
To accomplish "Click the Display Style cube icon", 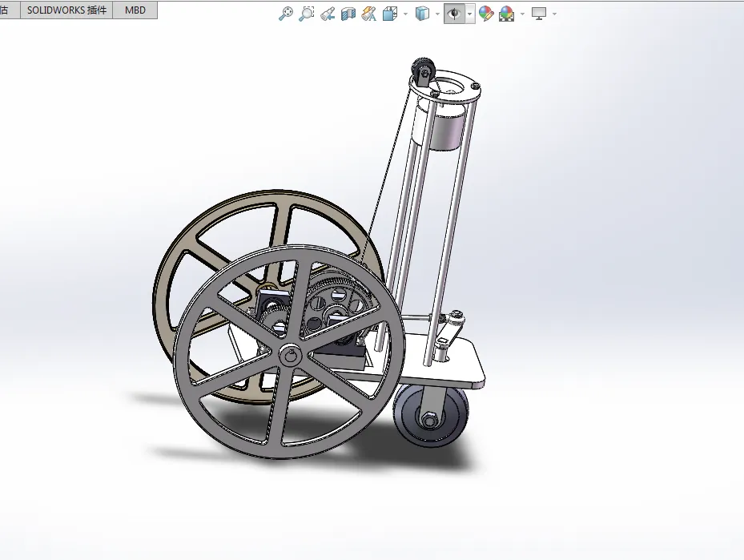I will point(423,14).
